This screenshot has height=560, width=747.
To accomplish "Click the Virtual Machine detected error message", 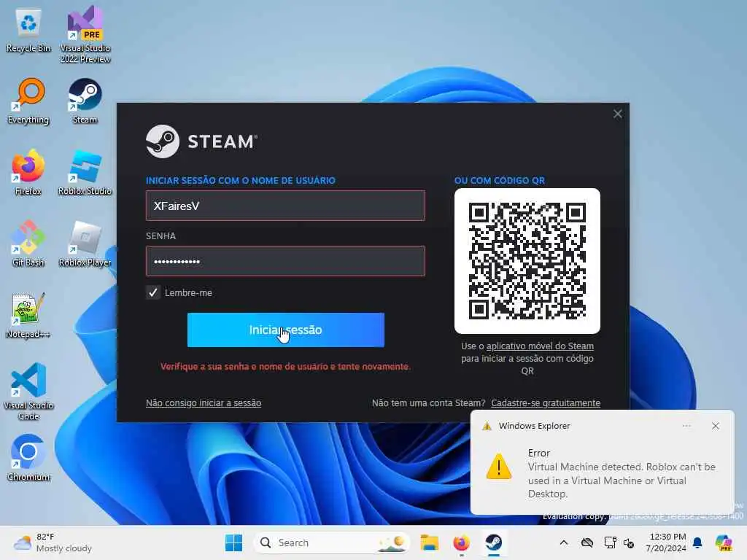I will pyautogui.click(x=622, y=480).
